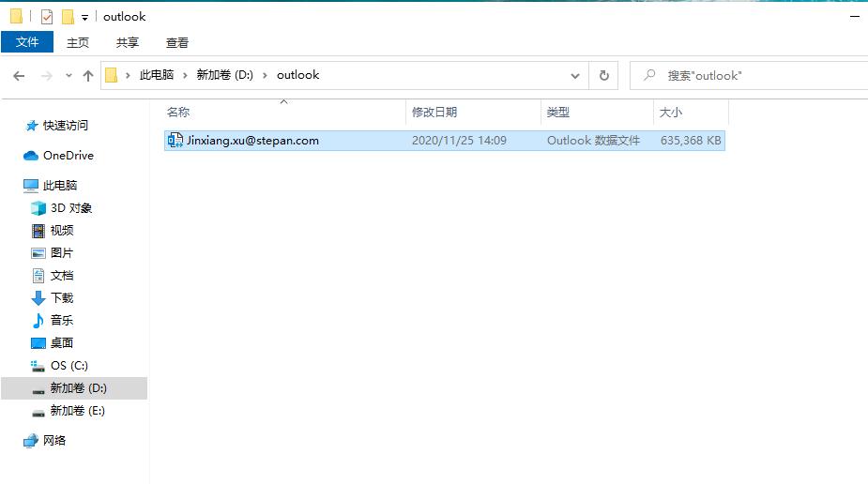Click the 635,368 KB size cell

(x=691, y=141)
